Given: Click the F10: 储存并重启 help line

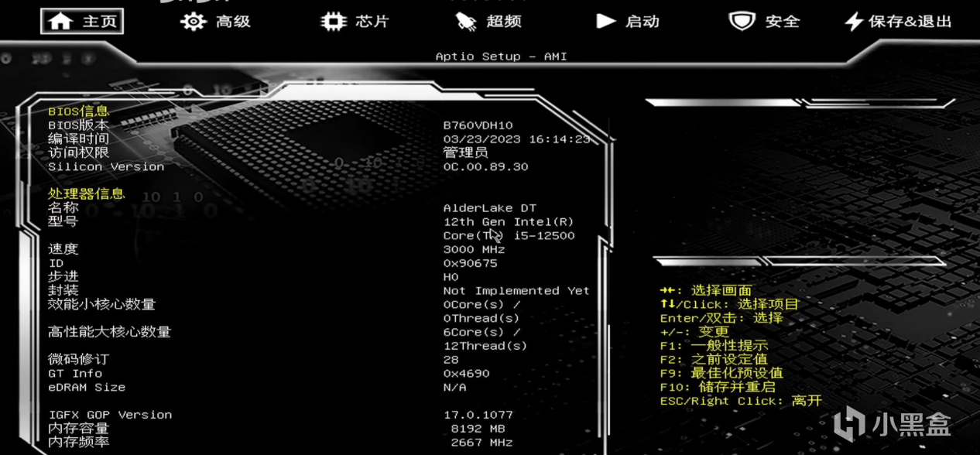Looking at the screenshot, I should pyautogui.click(x=718, y=387).
